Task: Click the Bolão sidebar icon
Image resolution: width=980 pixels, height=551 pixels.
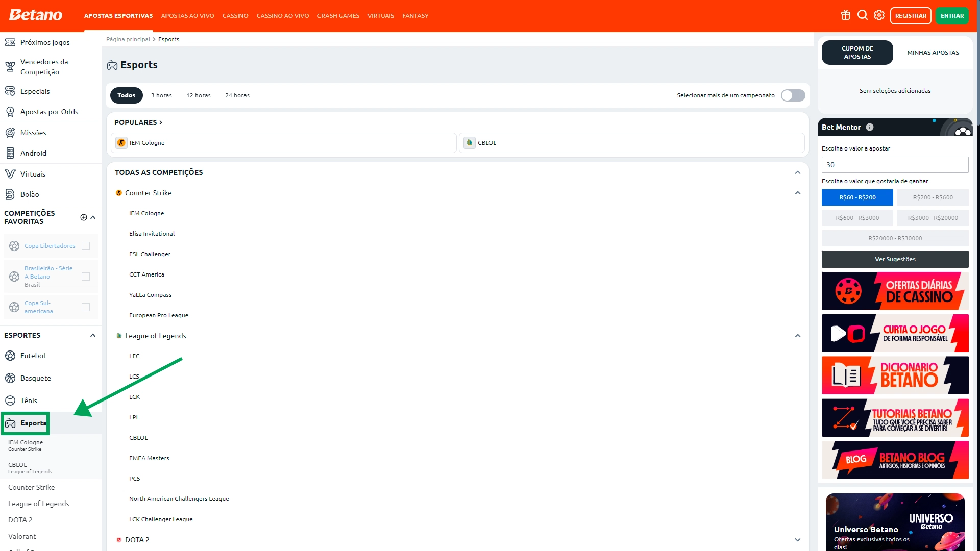Action: pos(10,194)
